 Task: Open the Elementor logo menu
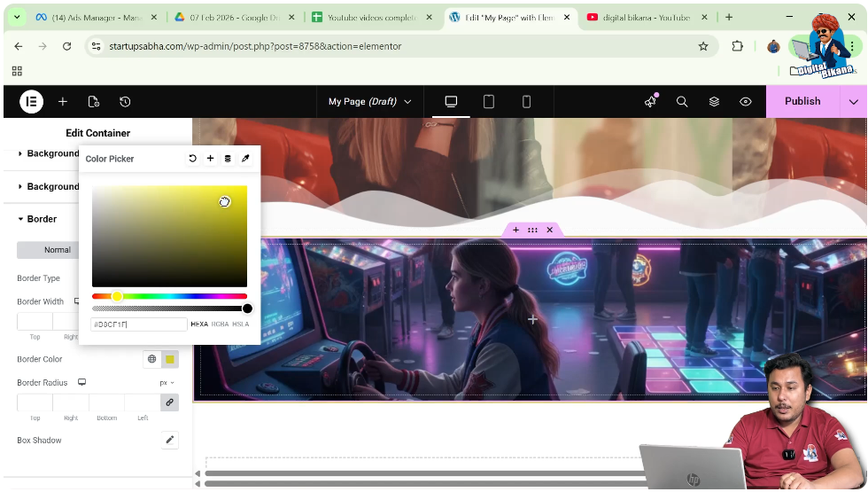(x=31, y=102)
